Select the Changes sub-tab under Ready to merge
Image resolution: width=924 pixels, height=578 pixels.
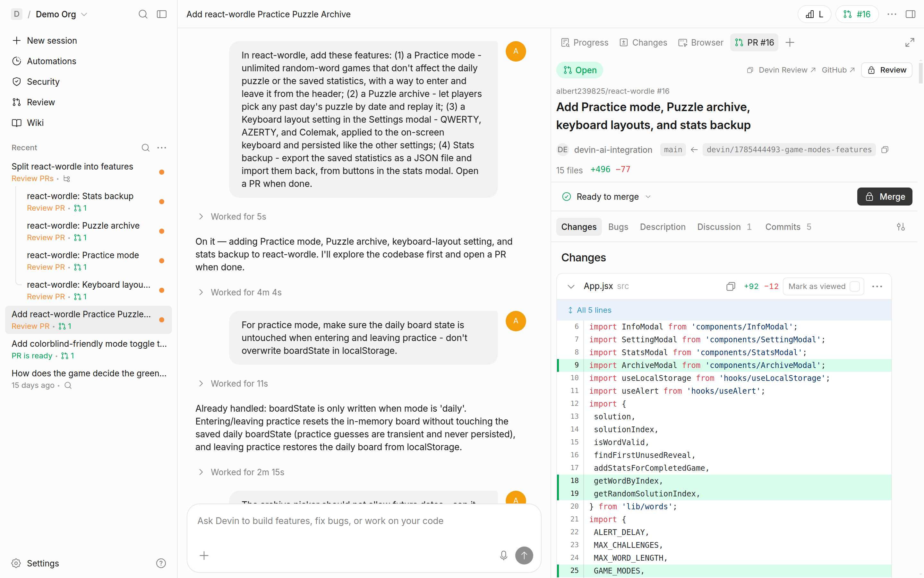(x=578, y=227)
